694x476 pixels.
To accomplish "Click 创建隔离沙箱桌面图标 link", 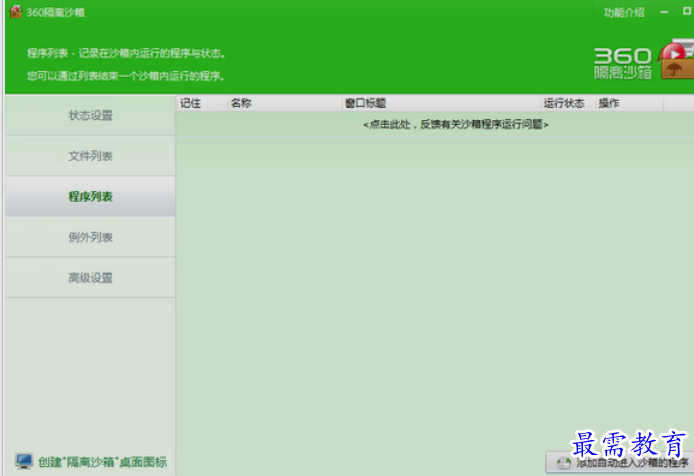I will tap(102, 462).
